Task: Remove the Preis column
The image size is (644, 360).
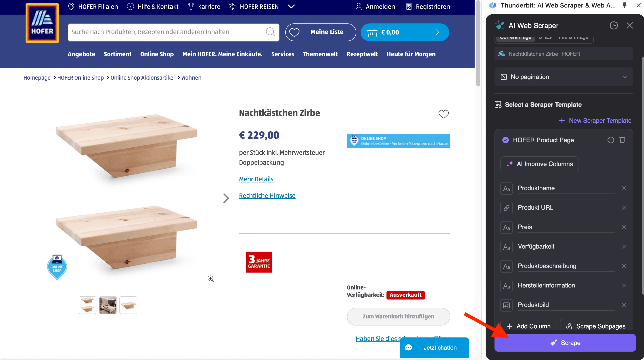Action: point(624,227)
